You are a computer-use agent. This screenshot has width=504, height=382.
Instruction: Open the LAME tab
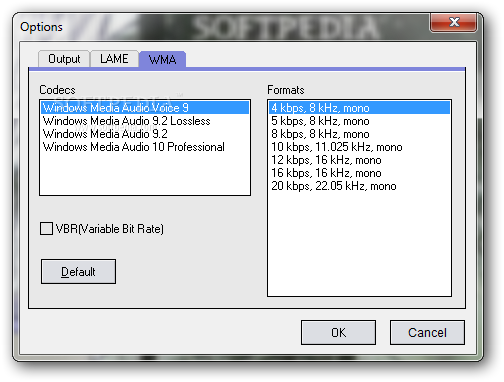coord(114,59)
